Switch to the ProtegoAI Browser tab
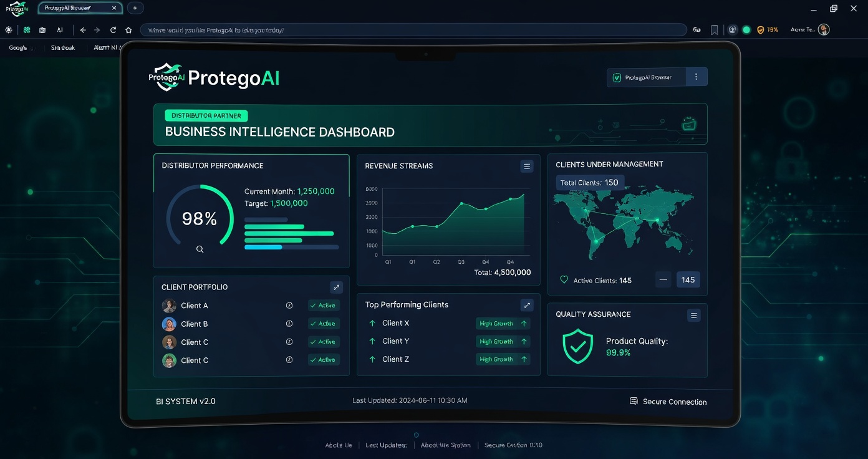This screenshot has width=868, height=459. (80, 8)
